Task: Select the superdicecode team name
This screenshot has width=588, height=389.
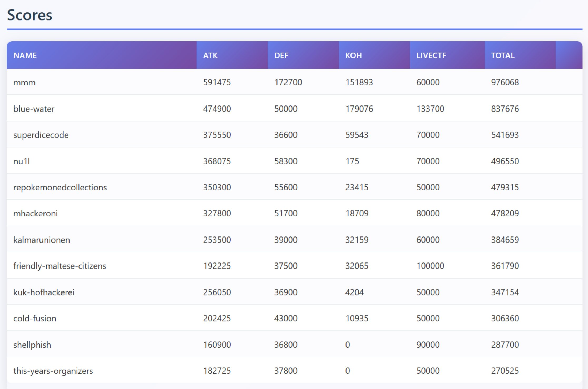Action: (41, 135)
